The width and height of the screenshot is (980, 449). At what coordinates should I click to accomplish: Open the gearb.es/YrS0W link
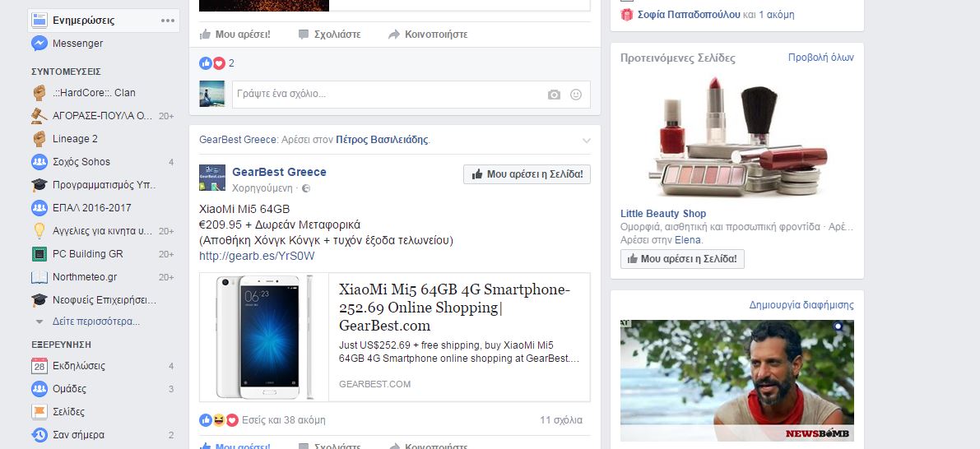(257, 256)
